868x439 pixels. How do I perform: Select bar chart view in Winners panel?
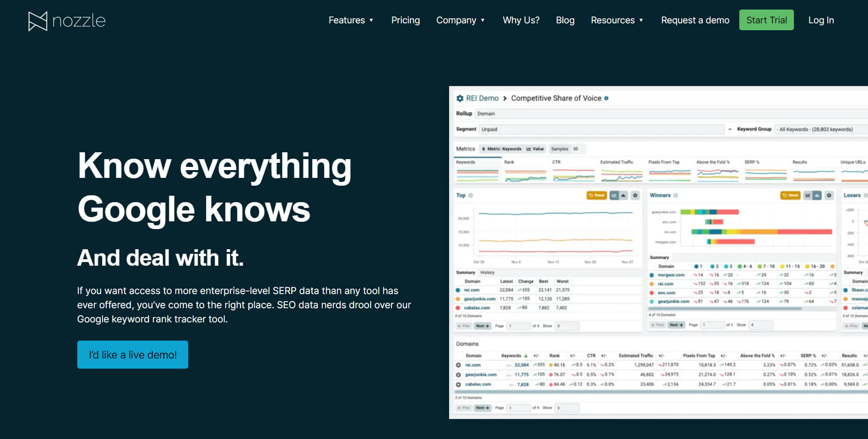(817, 195)
